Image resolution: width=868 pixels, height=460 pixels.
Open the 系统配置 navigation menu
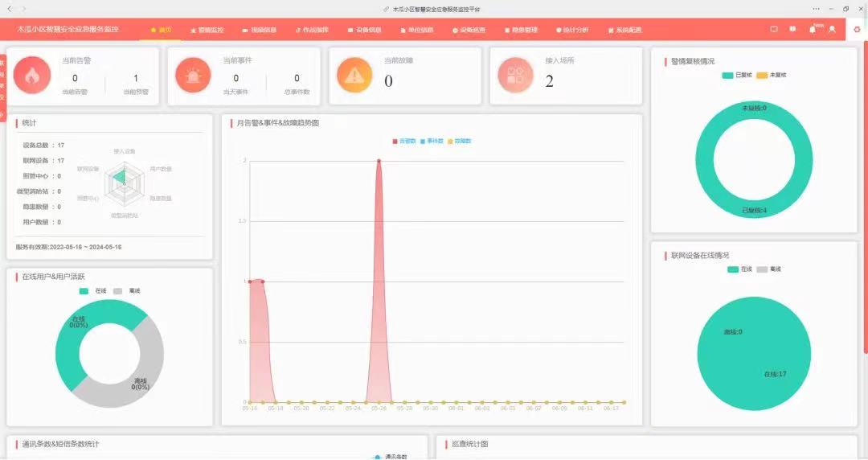pyautogui.click(x=624, y=30)
